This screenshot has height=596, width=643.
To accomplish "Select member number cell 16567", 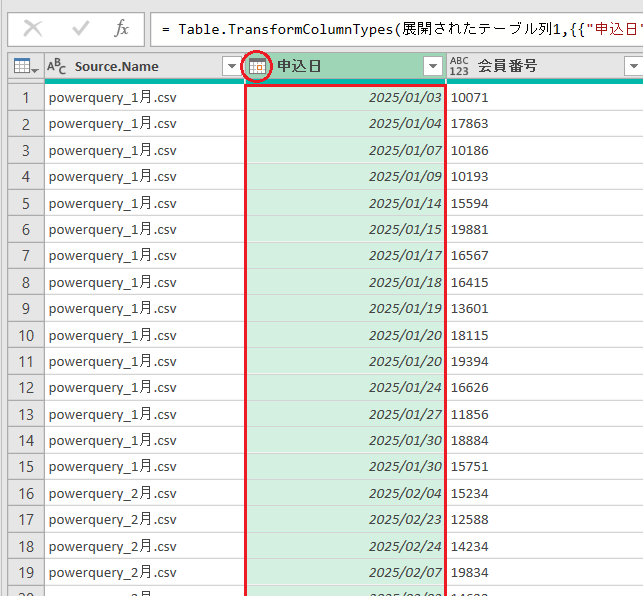I will 545,256.
